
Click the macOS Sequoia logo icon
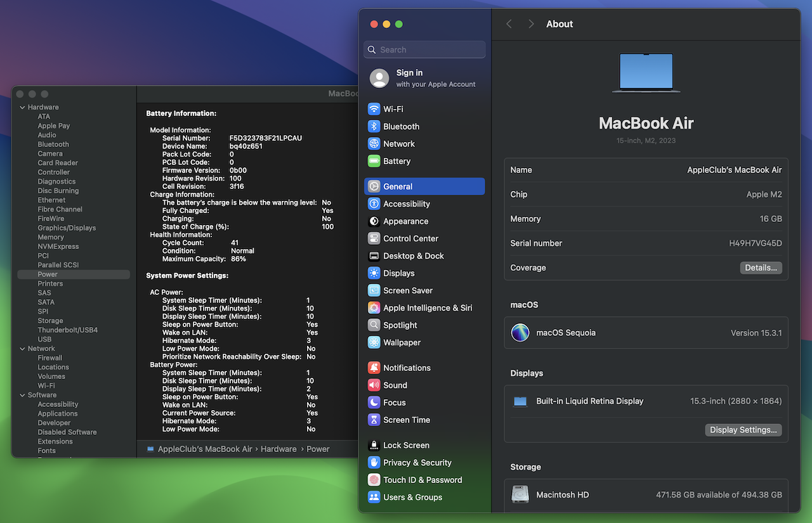point(520,333)
